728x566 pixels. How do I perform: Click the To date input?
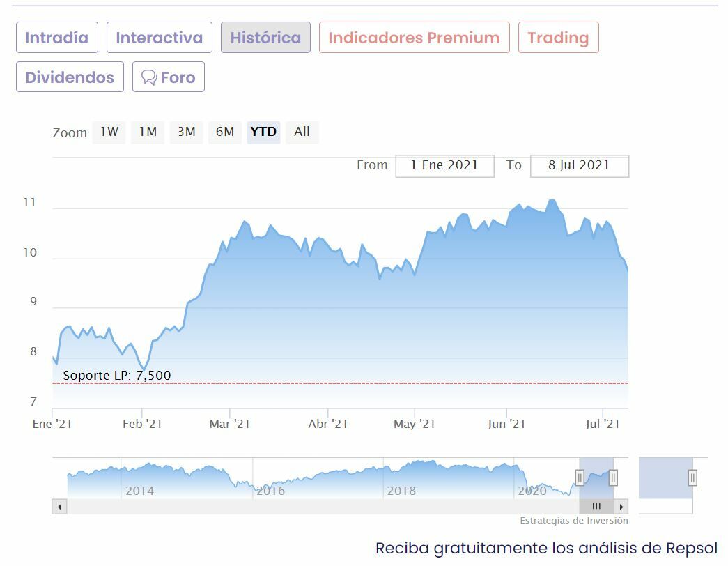click(579, 166)
